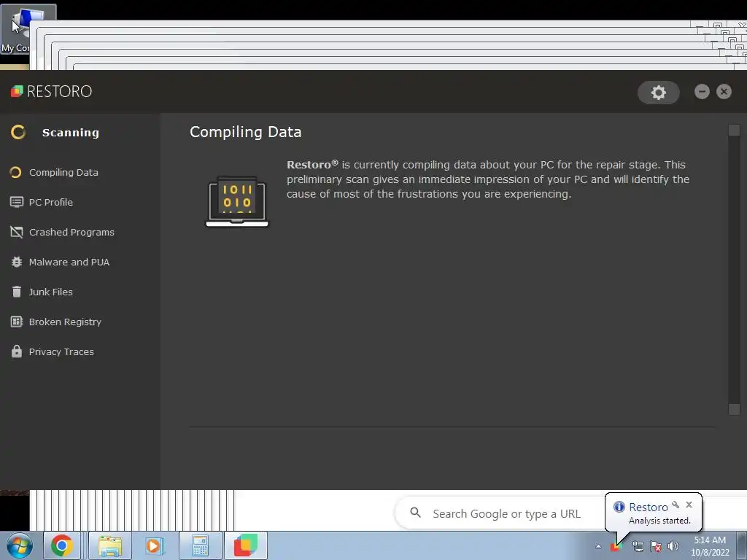Click Restoro system tray icon
Image resolution: width=747 pixels, height=560 pixels.
[x=616, y=546]
